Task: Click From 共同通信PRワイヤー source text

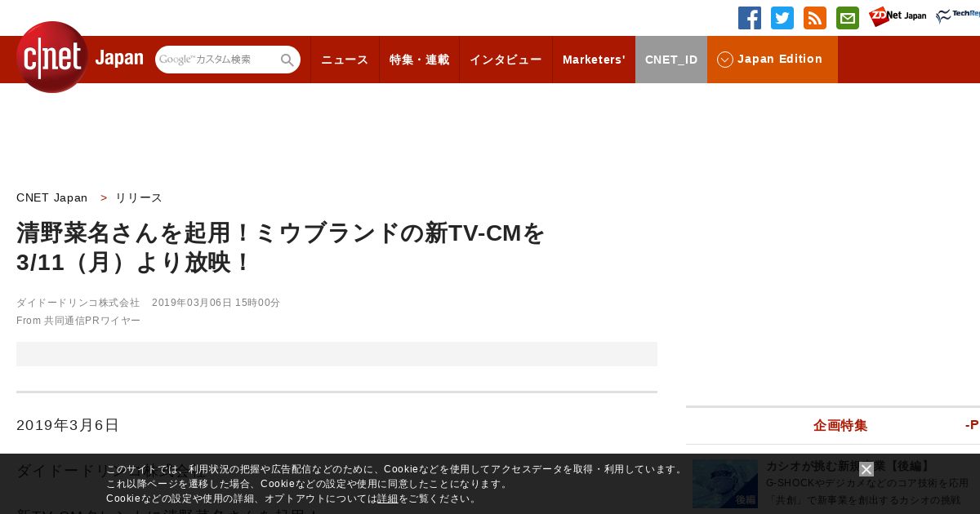Action: [78, 321]
